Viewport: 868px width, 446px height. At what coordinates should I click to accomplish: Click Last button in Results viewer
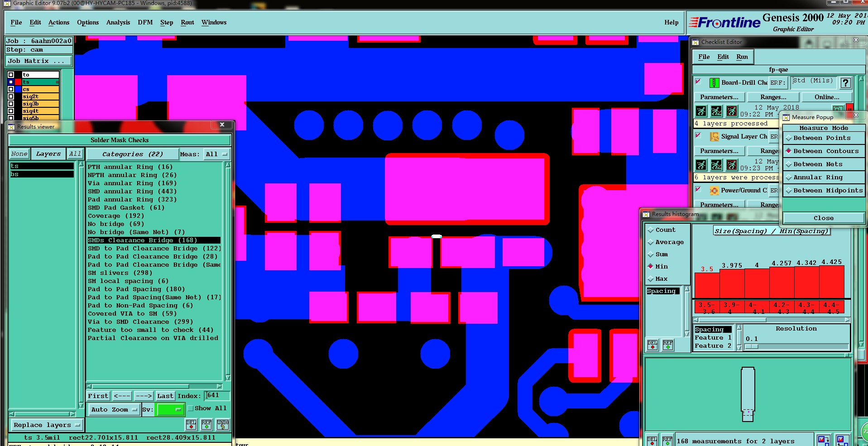click(165, 396)
